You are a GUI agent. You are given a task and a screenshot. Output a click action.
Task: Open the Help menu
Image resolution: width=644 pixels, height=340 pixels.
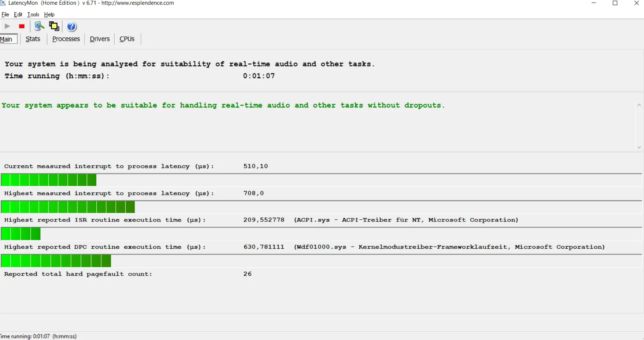pos(49,15)
